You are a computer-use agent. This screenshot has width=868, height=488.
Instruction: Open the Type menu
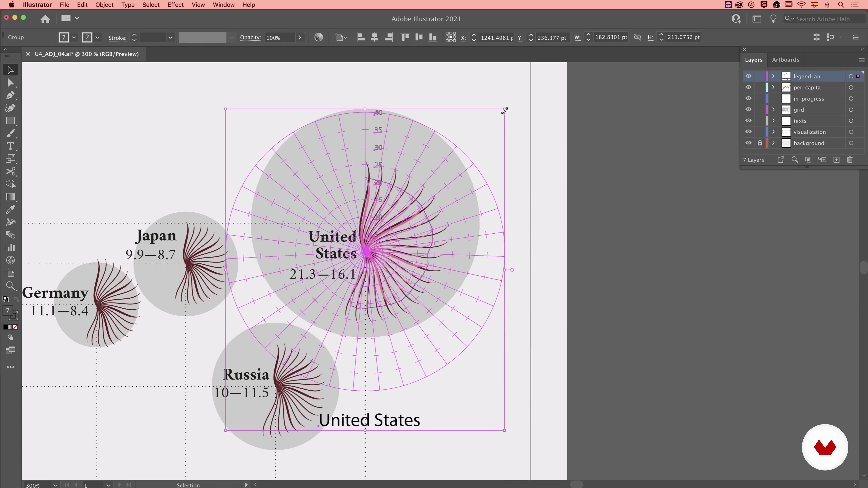(128, 5)
